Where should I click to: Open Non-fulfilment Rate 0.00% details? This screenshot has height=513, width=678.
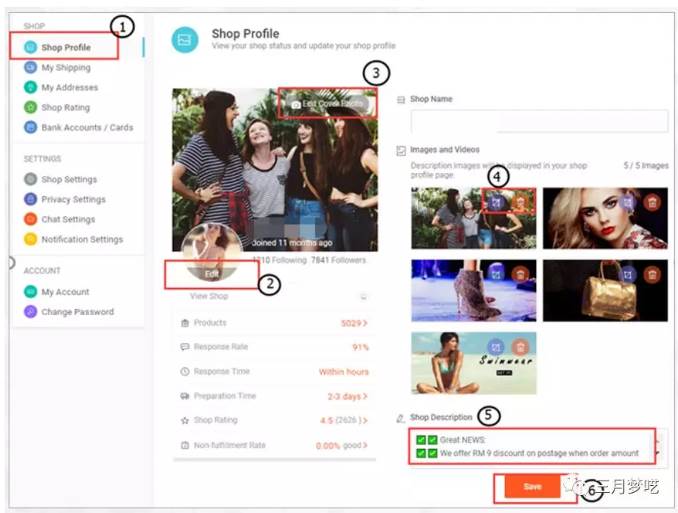point(342,446)
